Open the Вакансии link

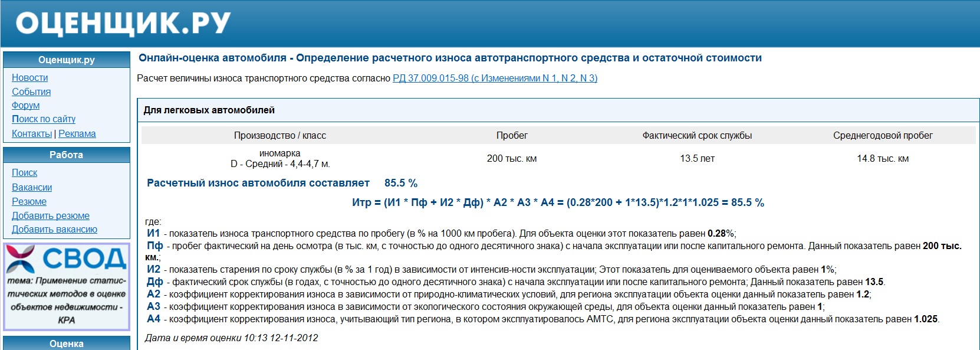[x=32, y=188]
